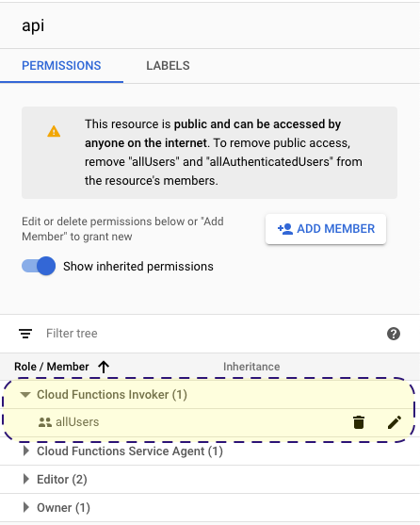Edit allUsers permissions with pencil icon

point(395,422)
